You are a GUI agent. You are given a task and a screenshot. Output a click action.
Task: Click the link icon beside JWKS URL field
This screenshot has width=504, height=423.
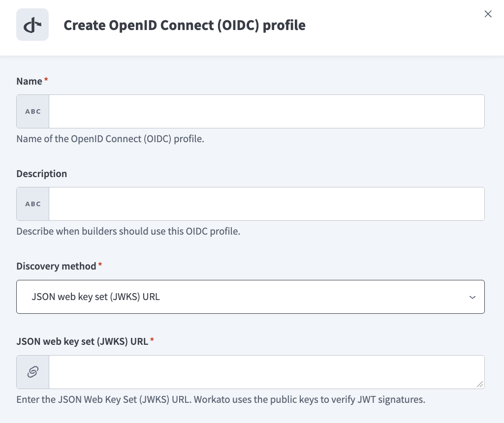33,372
